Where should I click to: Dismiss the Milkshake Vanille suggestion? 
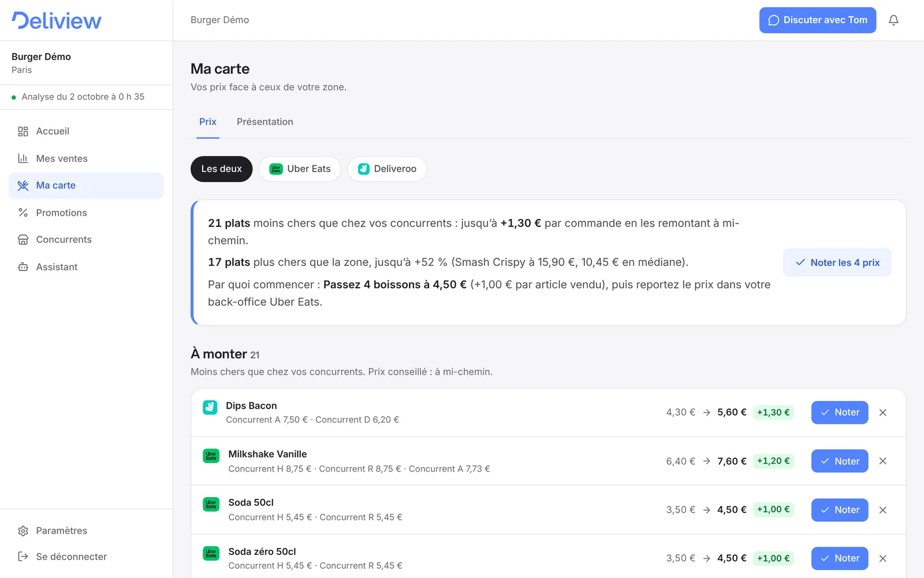883,461
